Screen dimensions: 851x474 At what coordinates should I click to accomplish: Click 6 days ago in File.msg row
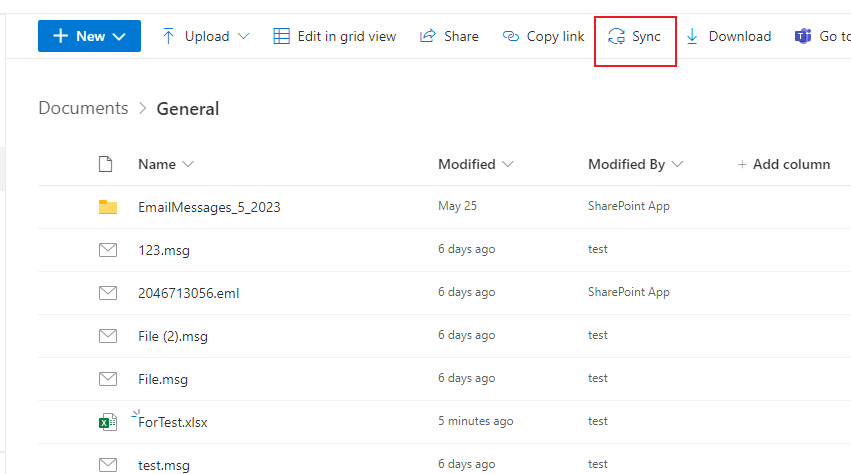tap(466, 378)
